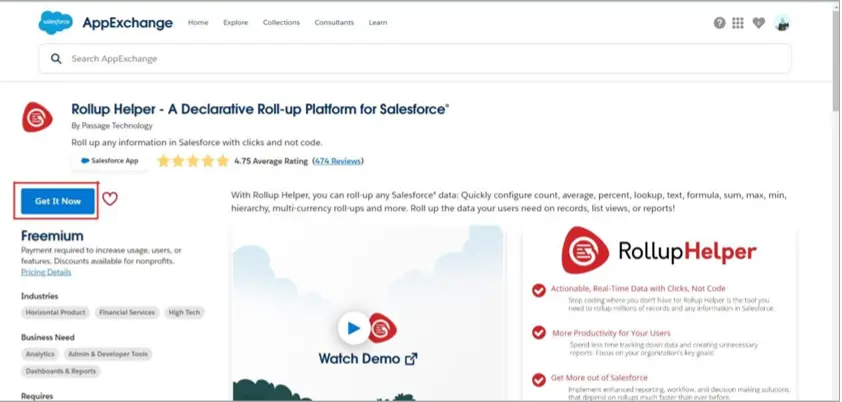The height and width of the screenshot is (402, 842).
Task: Play the Watch Demo video
Action: 351,327
